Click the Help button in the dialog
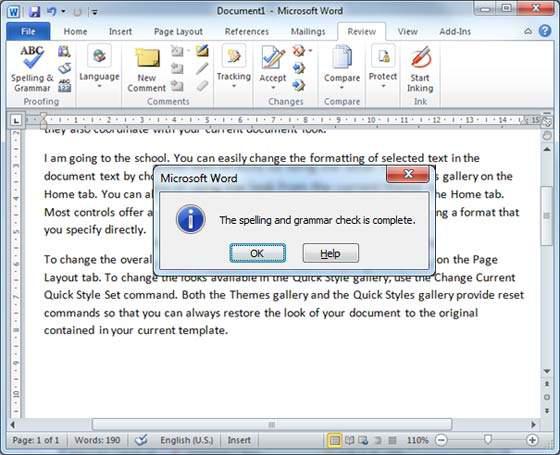The width and height of the screenshot is (560, 455). point(331,253)
